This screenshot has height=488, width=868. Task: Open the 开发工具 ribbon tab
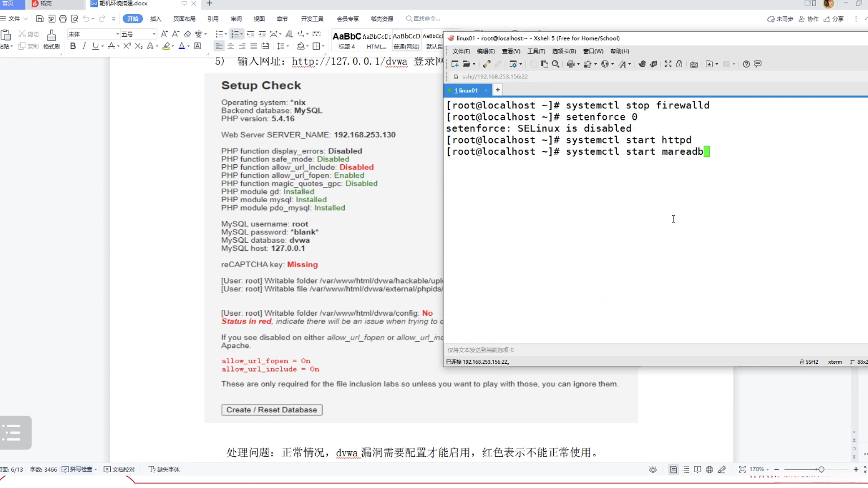pos(312,19)
